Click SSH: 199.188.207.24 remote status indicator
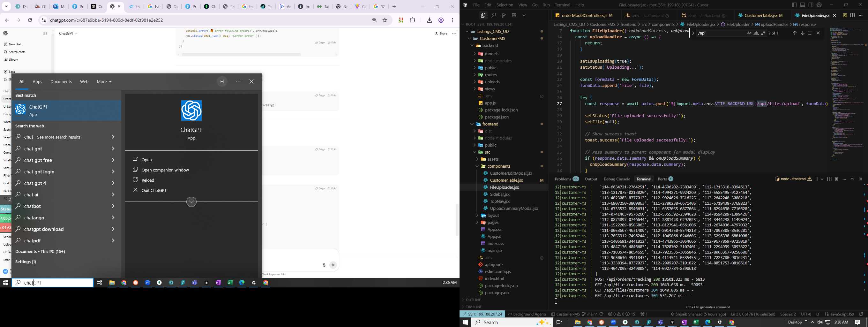The width and height of the screenshot is (868, 327). pos(483,314)
